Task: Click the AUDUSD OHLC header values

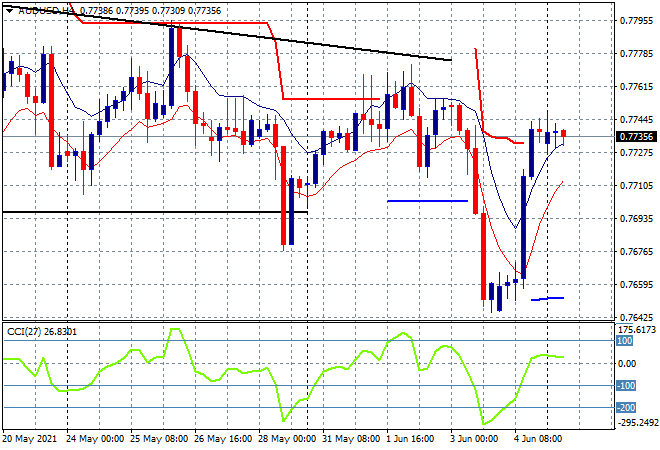Action: (x=150, y=11)
